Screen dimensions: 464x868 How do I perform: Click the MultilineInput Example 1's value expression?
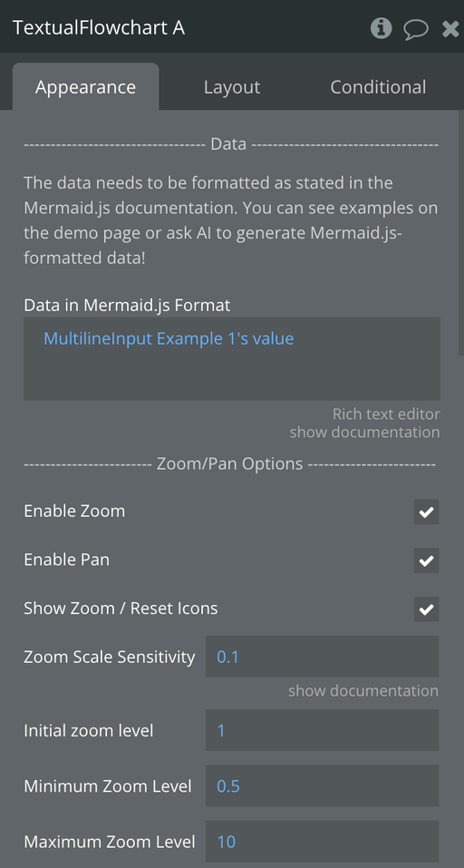(x=169, y=338)
